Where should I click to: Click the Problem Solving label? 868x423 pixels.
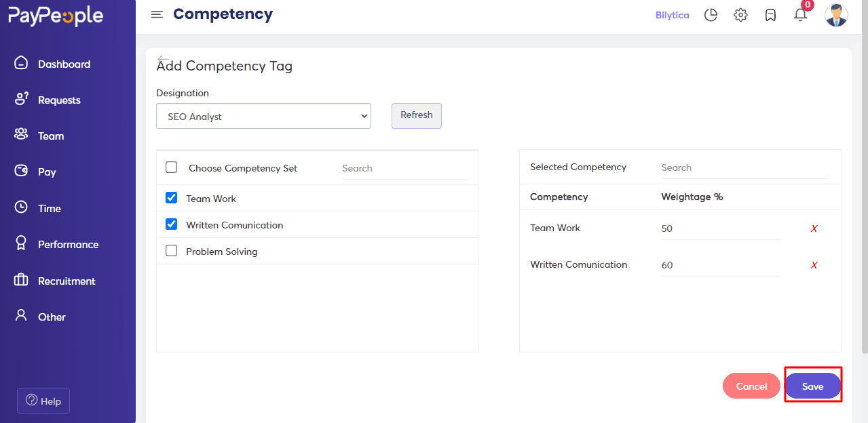tap(222, 251)
